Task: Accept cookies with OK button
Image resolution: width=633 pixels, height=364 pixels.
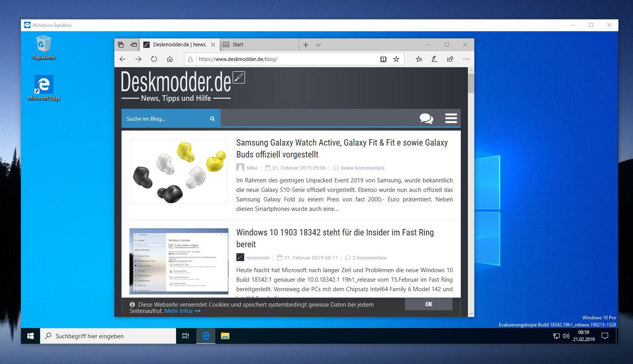Action: pos(428,304)
